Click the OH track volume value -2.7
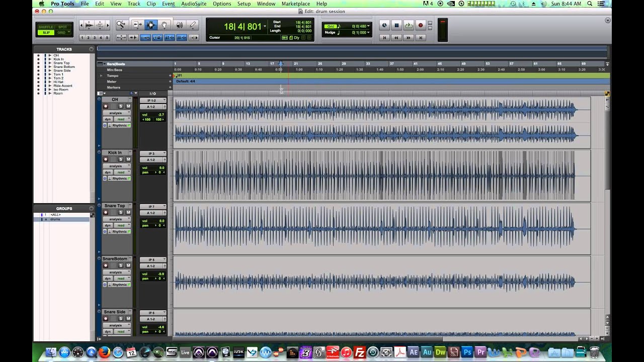644x362 pixels. [160, 115]
